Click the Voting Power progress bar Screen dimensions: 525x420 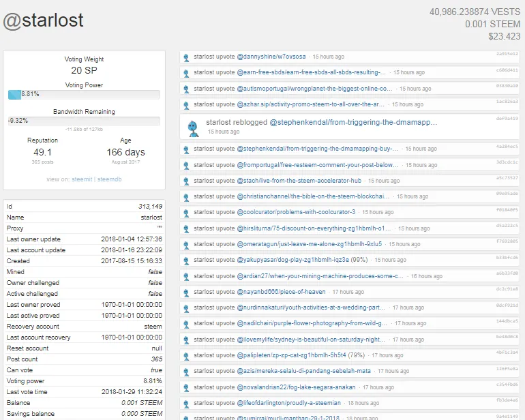click(84, 95)
